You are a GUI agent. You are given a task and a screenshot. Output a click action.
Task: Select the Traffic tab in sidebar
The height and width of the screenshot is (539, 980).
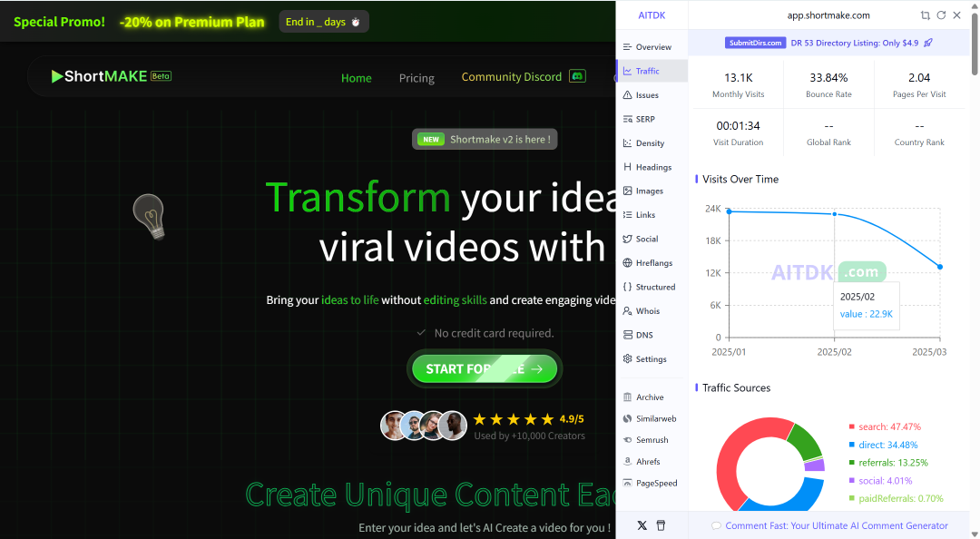pos(652,72)
